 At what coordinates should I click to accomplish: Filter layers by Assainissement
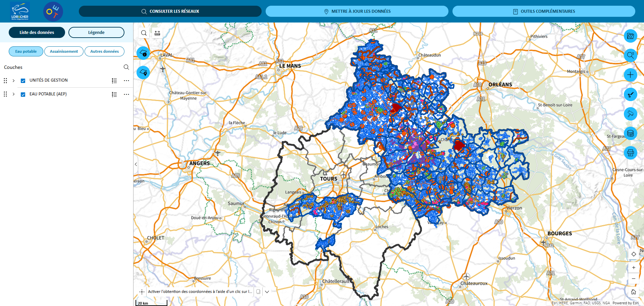[x=64, y=51]
